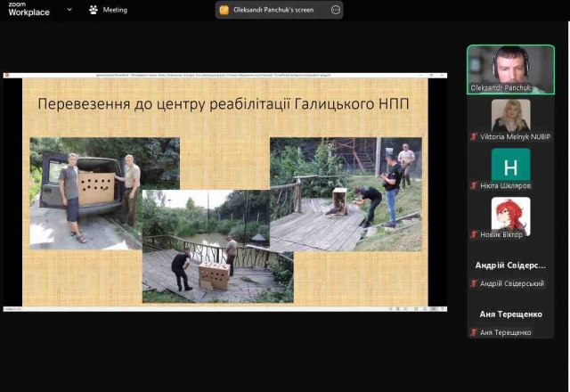This screenshot has width=570, height=392.
Task: Click muted mic icon for Андрій Свідерський
Action: [473, 283]
